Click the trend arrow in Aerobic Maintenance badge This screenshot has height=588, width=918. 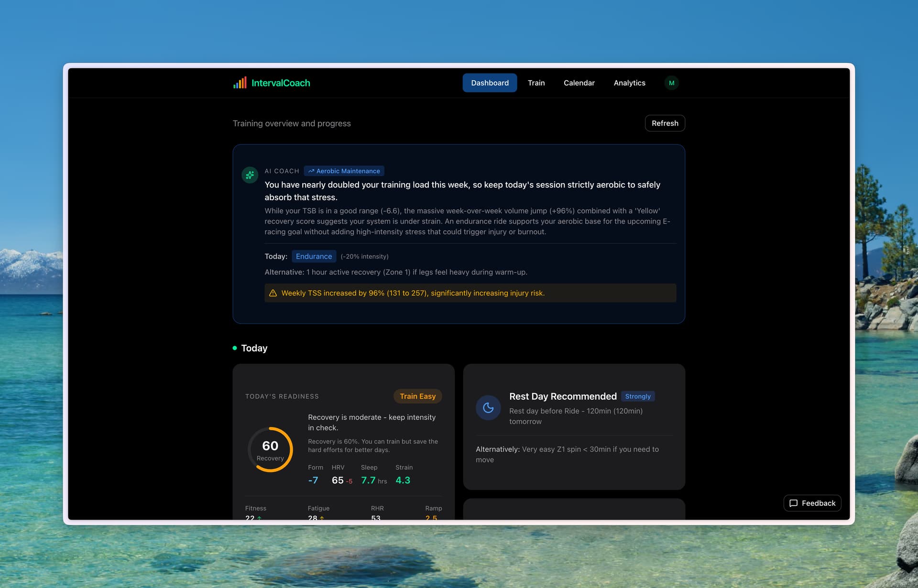(311, 171)
